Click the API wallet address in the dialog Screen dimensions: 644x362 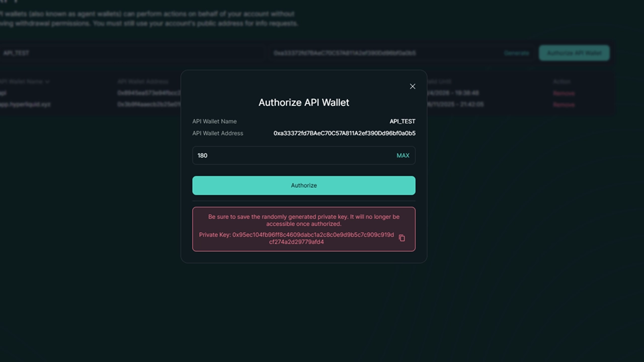point(344,133)
